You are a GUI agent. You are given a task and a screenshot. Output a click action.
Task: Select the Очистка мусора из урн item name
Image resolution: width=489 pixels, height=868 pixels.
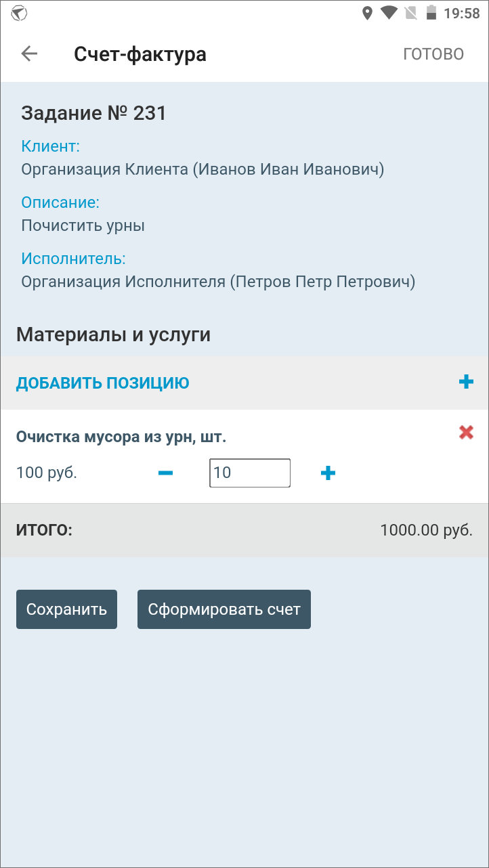tap(121, 437)
